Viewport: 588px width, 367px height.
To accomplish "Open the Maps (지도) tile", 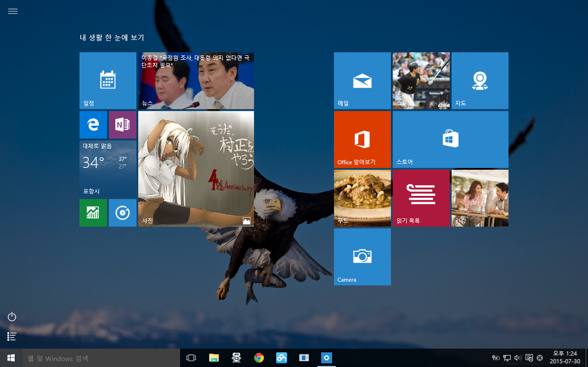I will [480, 80].
